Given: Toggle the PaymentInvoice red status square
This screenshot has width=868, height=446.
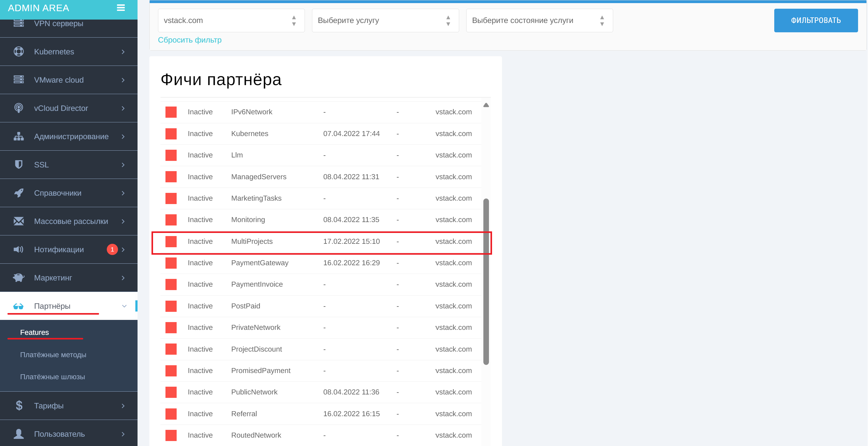Looking at the screenshot, I should click(171, 284).
